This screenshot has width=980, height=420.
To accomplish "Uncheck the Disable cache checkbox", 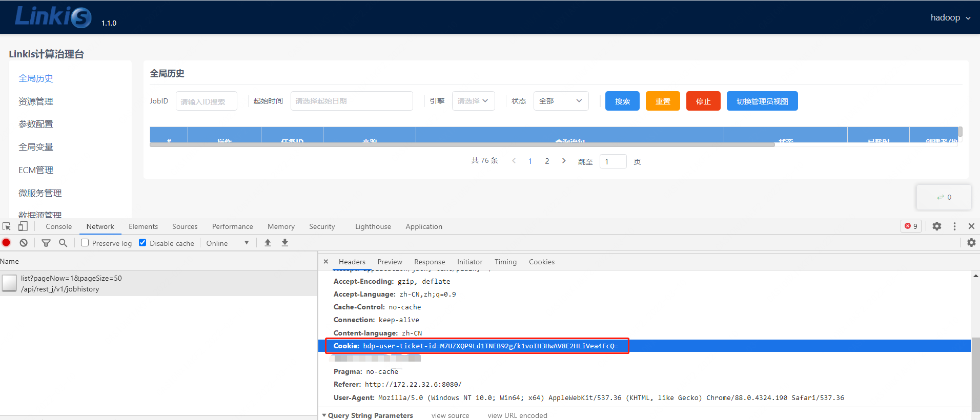I will (143, 243).
